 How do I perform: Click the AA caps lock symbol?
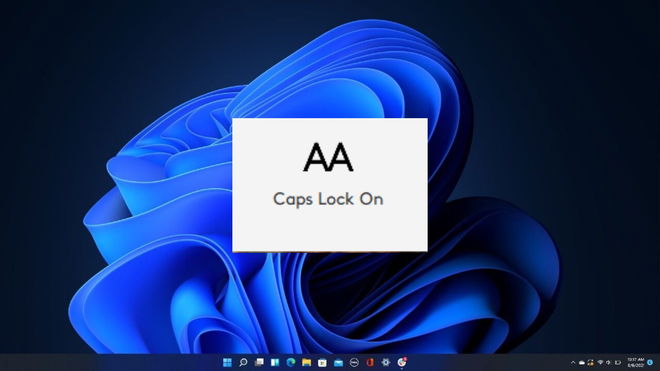(328, 157)
